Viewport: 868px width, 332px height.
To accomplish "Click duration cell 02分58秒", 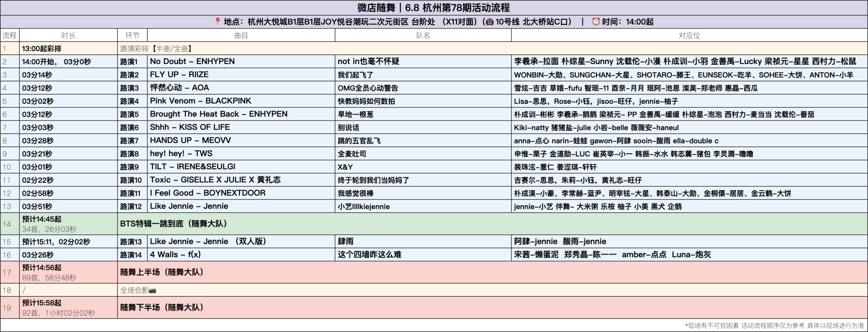I will (68, 193).
